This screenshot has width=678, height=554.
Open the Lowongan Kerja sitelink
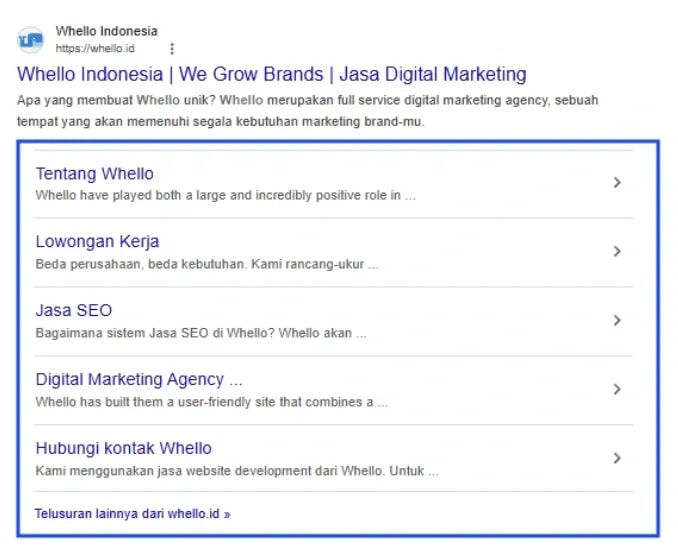97,242
